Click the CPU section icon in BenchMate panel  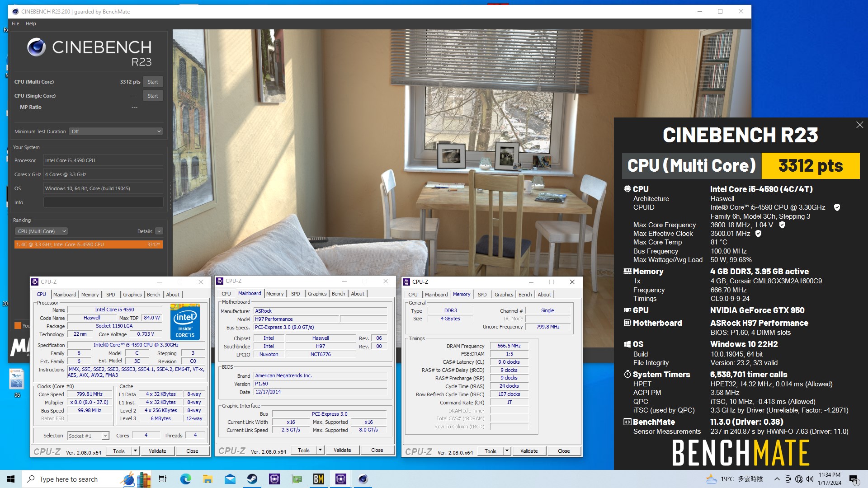tap(627, 189)
